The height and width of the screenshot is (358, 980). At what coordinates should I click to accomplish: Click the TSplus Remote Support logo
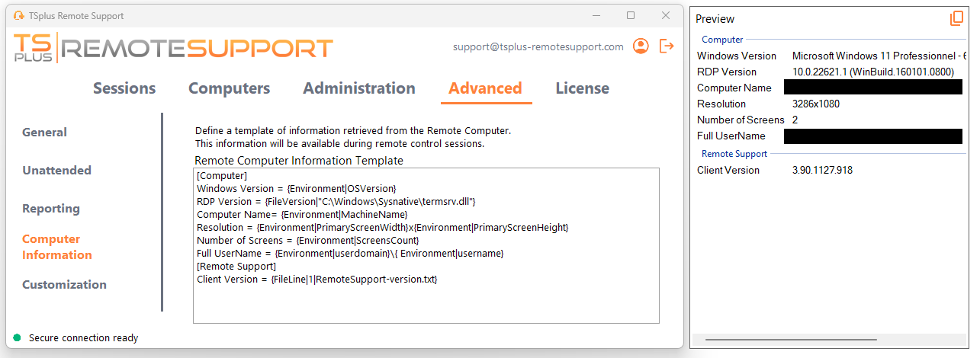coord(173,48)
